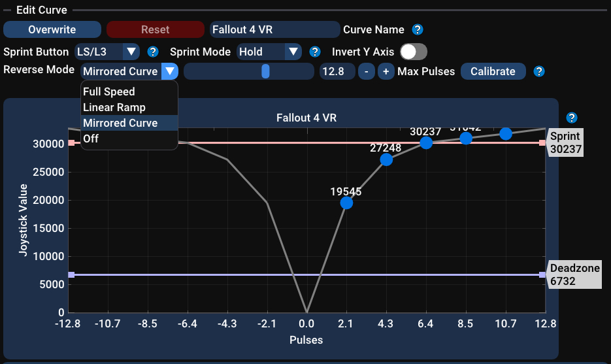
Task: Open help icon beside the chart
Action: tap(572, 118)
